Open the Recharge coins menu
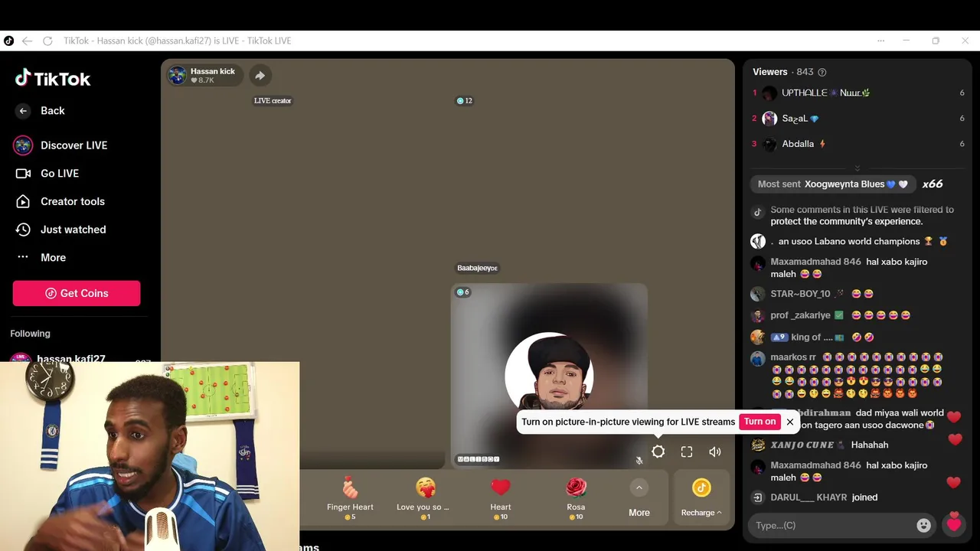This screenshot has width=980, height=551. click(701, 498)
